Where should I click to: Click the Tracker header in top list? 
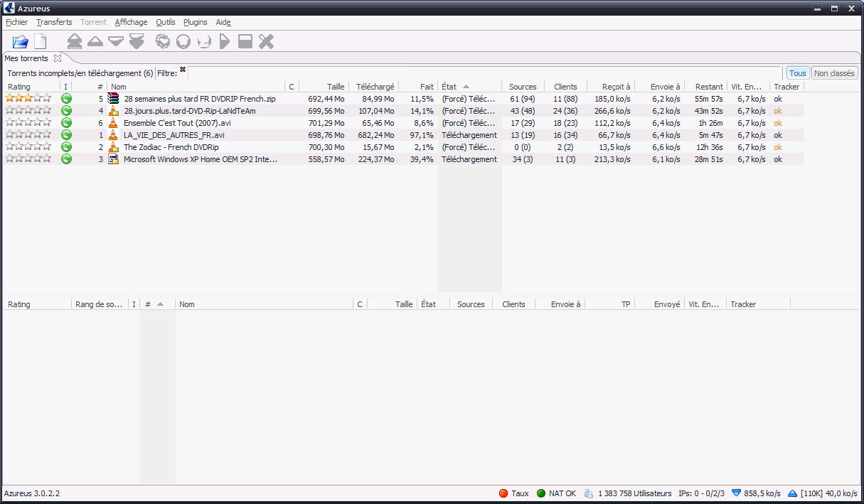(x=786, y=87)
